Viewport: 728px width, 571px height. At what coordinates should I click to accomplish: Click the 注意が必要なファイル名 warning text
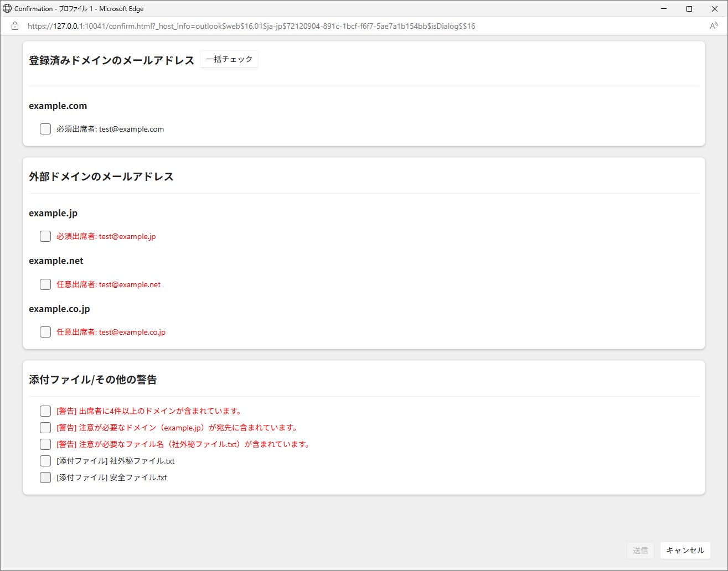coord(183,444)
